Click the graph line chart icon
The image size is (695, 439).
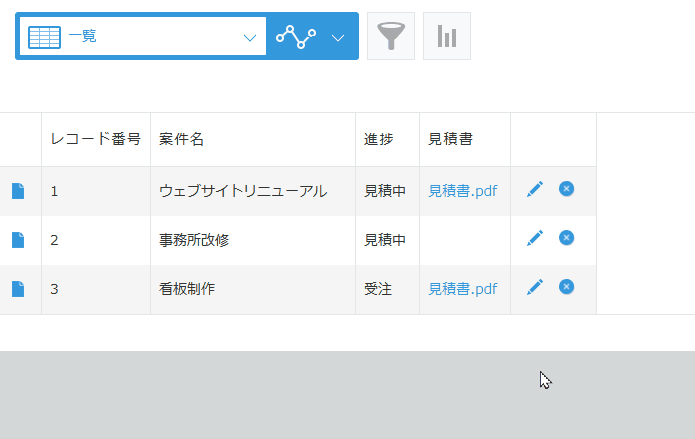pos(296,37)
